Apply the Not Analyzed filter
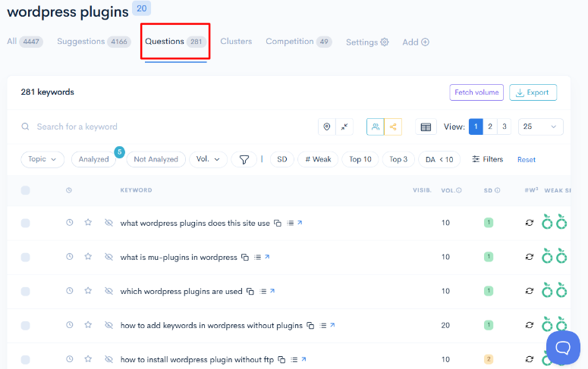The image size is (588, 369). click(156, 159)
